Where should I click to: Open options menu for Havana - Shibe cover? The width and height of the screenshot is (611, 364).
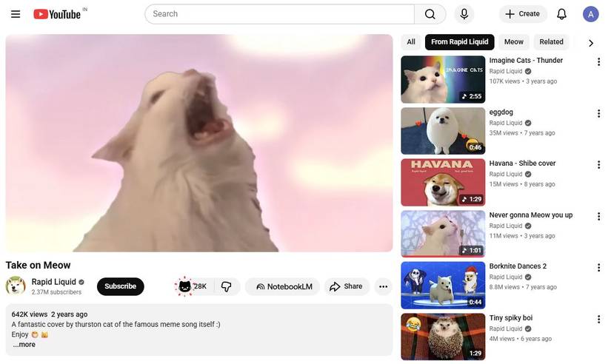[x=598, y=165]
